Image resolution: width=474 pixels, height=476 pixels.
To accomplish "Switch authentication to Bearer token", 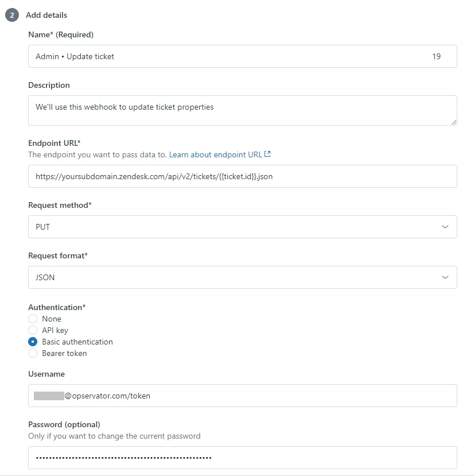I will (33, 353).
